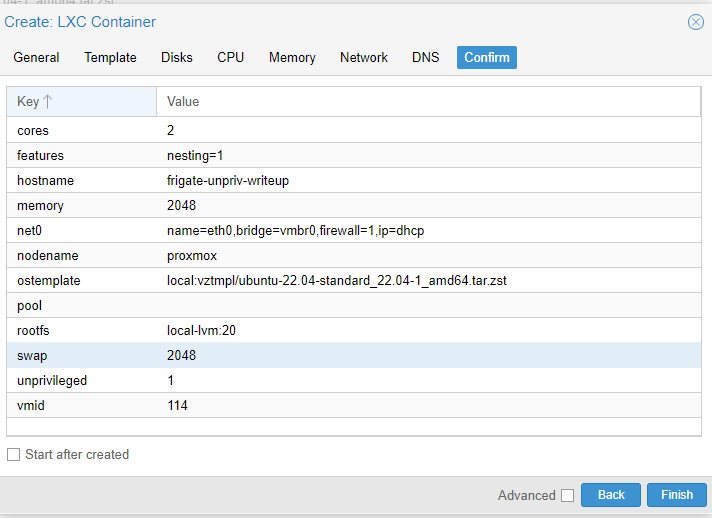This screenshot has height=518, width=712.
Task: Open the CPU tab
Action: [x=230, y=58]
